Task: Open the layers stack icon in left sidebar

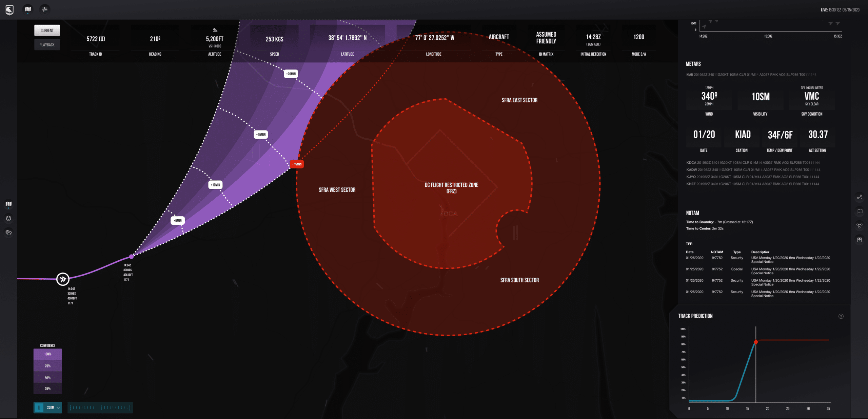Action: coord(9,218)
